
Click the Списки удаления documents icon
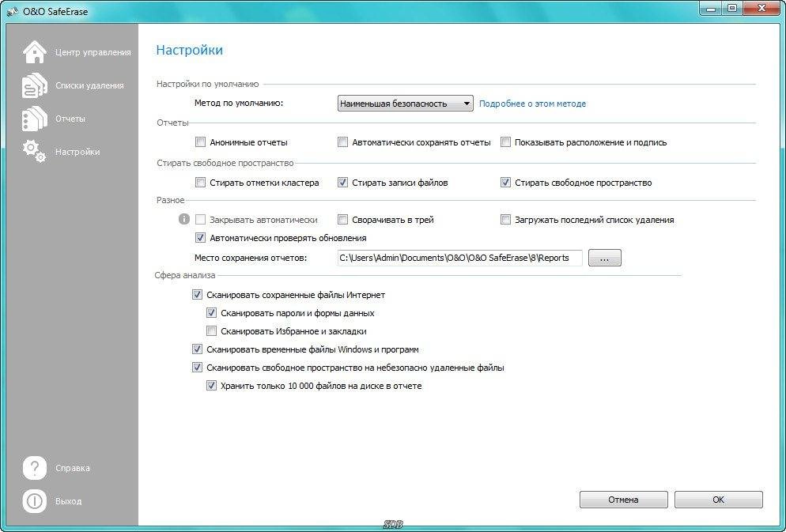click(35, 85)
